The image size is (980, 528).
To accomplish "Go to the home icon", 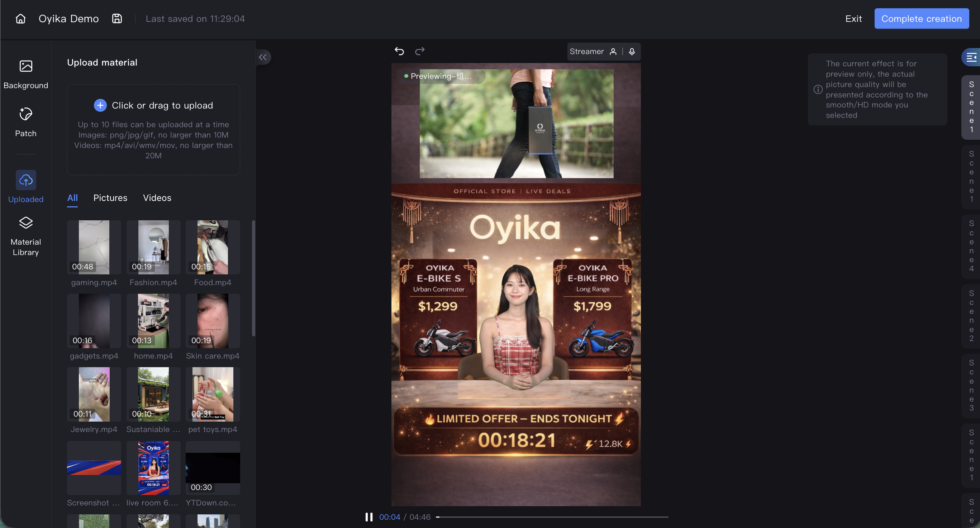I will (x=20, y=19).
